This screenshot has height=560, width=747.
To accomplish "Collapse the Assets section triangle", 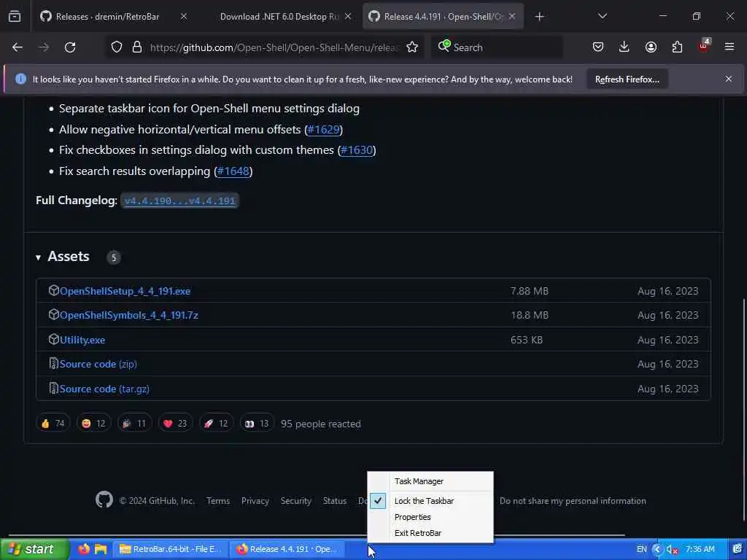I will click(38, 257).
